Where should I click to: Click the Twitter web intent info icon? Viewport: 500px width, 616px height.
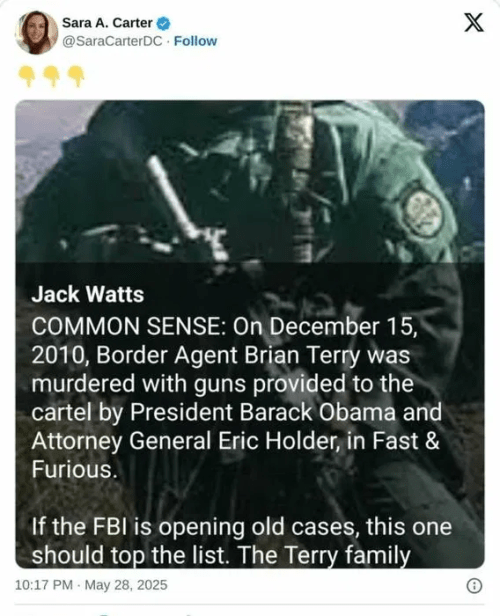(474, 586)
